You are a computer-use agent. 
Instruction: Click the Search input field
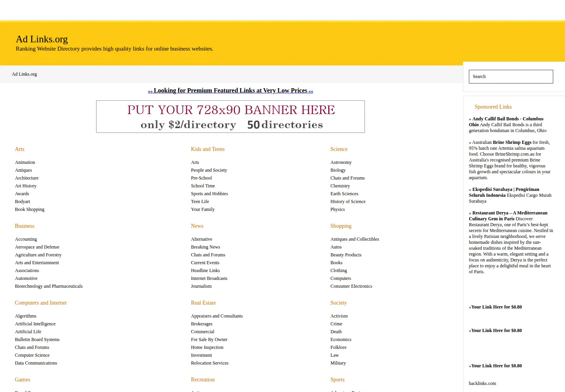tap(511, 76)
